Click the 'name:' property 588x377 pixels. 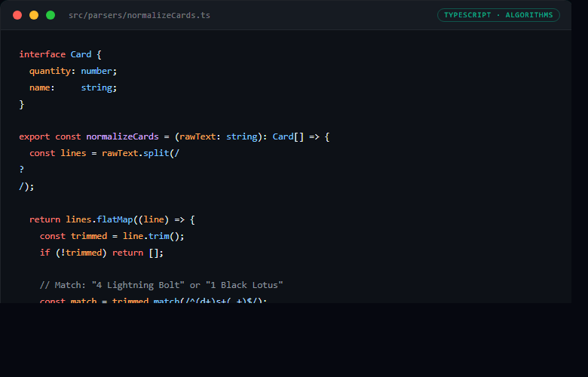(42, 87)
